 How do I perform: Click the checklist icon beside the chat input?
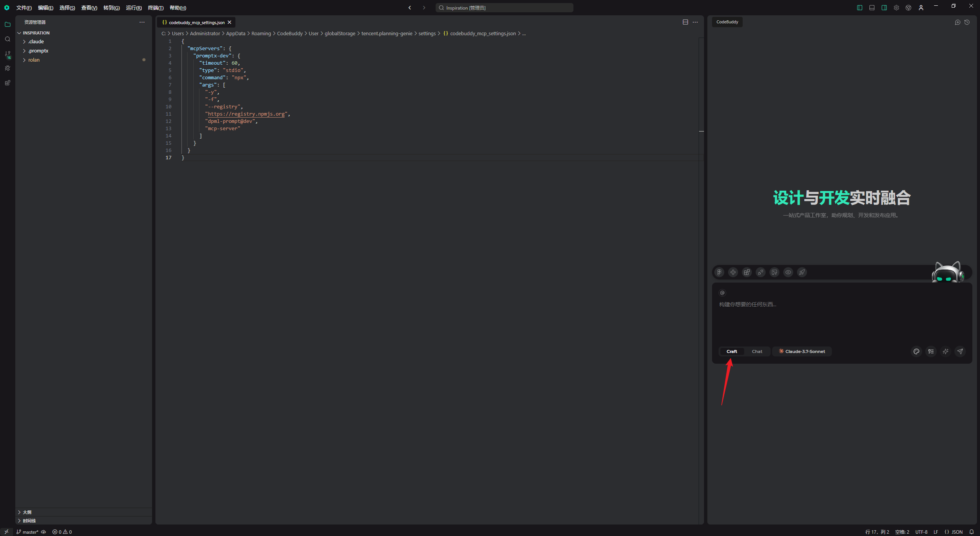click(931, 351)
